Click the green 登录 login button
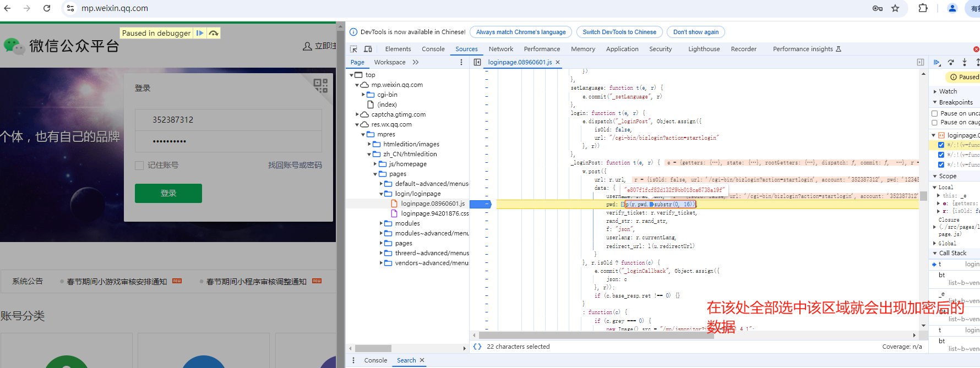Image resolution: width=980 pixels, height=368 pixels. [x=168, y=193]
